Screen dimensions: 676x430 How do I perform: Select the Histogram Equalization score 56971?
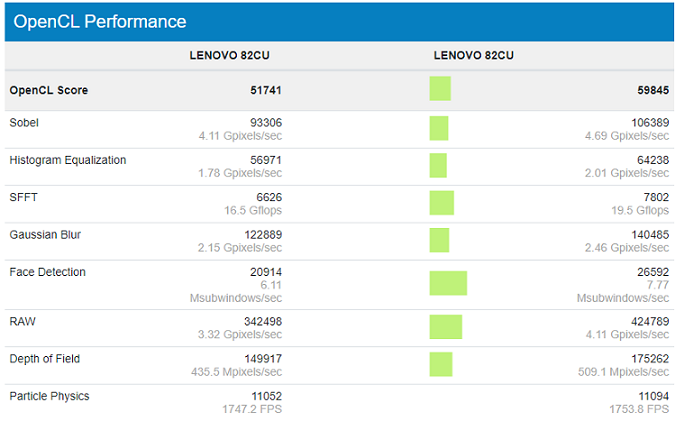click(x=266, y=160)
